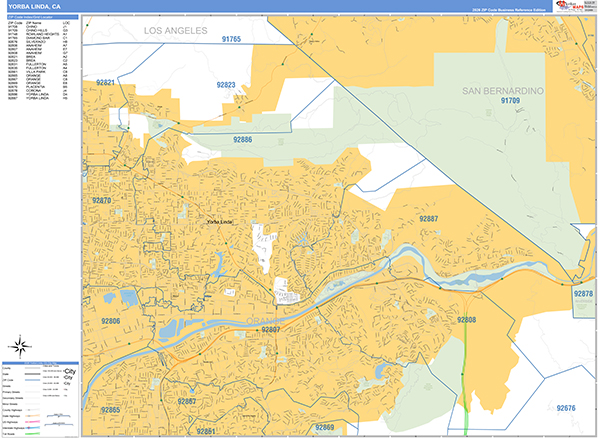Click the 91709 ZIP code label
This screenshot has height=438, width=600.
[510, 101]
